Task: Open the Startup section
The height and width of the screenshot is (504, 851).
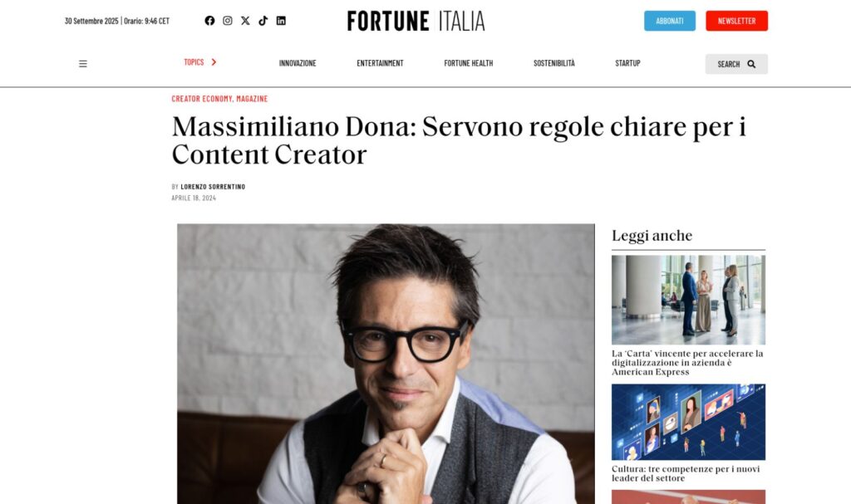Action: coord(628,63)
